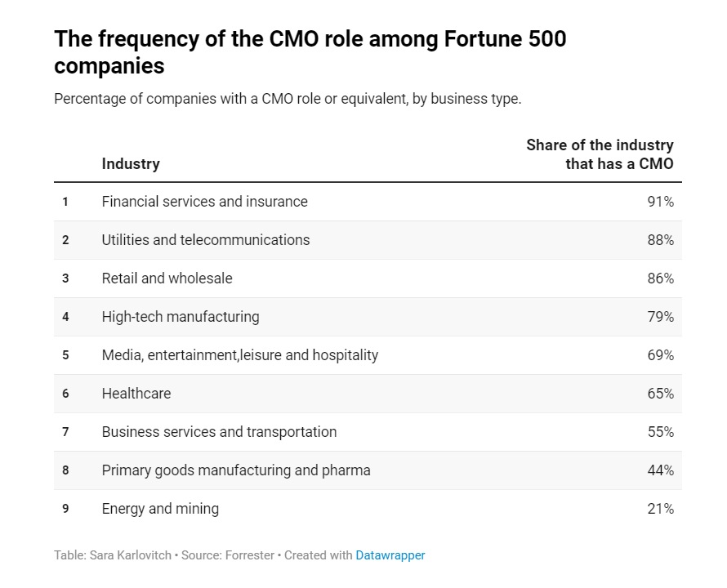Click the 91% value for Financial services
727x588 pixels.
pos(660,202)
